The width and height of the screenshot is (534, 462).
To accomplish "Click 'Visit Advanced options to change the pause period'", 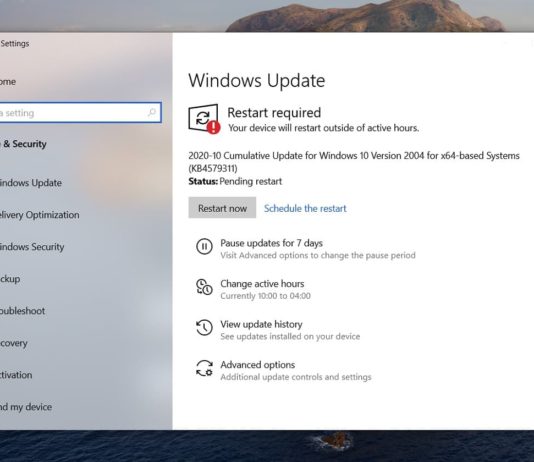I will click(318, 255).
